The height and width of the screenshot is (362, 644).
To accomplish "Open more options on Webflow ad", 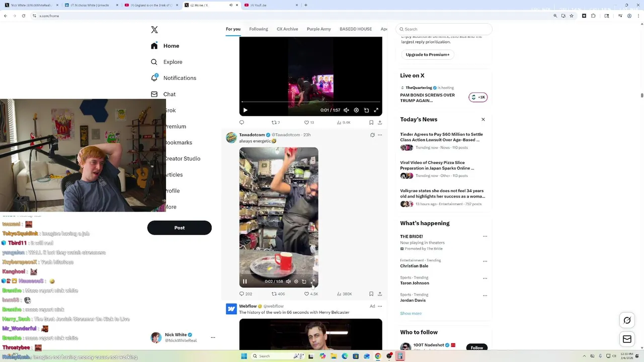I will click(380, 306).
